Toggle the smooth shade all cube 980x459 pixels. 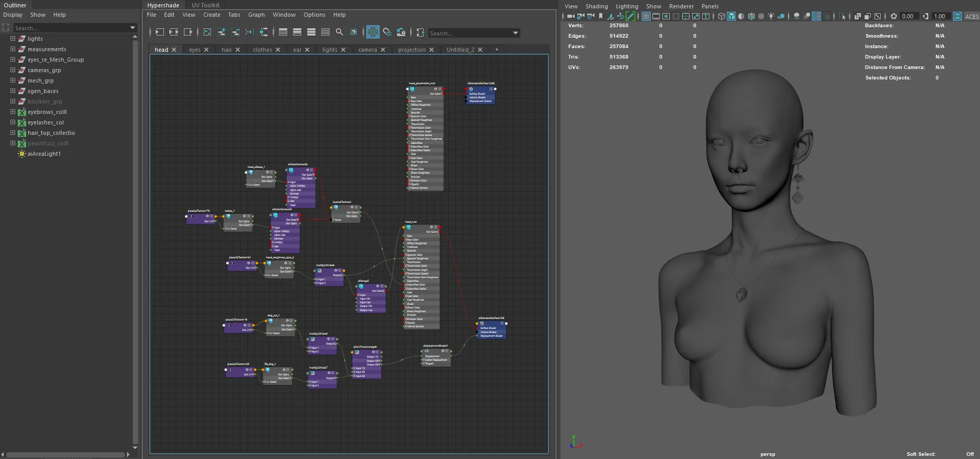pyautogui.click(x=731, y=16)
